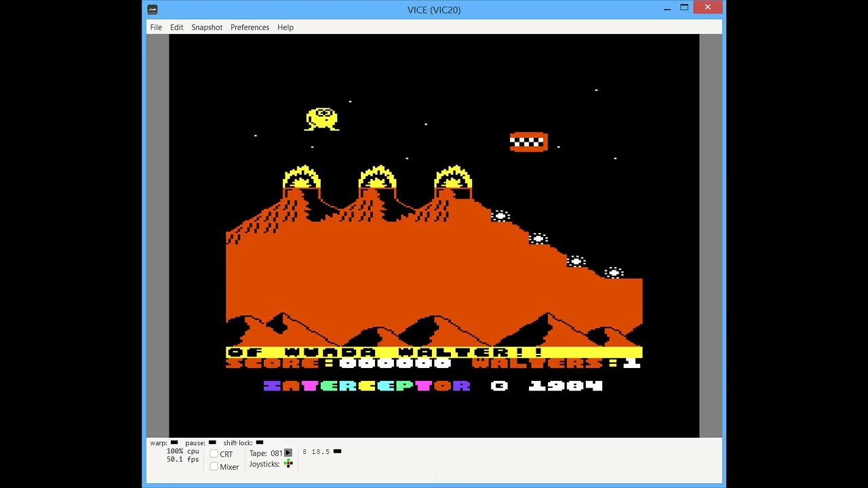The width and height of the screenshot is (868, 488).
Task: Maximize the VICE window
Action: 684,8
